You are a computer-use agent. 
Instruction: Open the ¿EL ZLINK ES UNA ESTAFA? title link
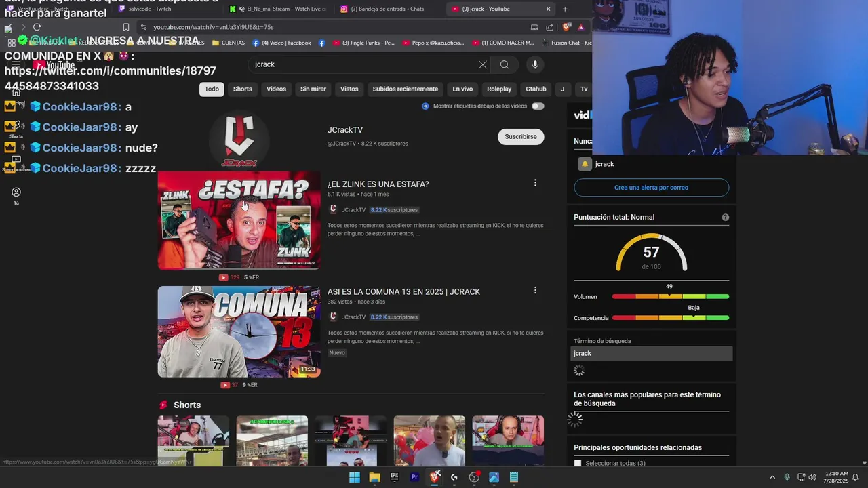tap(378, 184)
